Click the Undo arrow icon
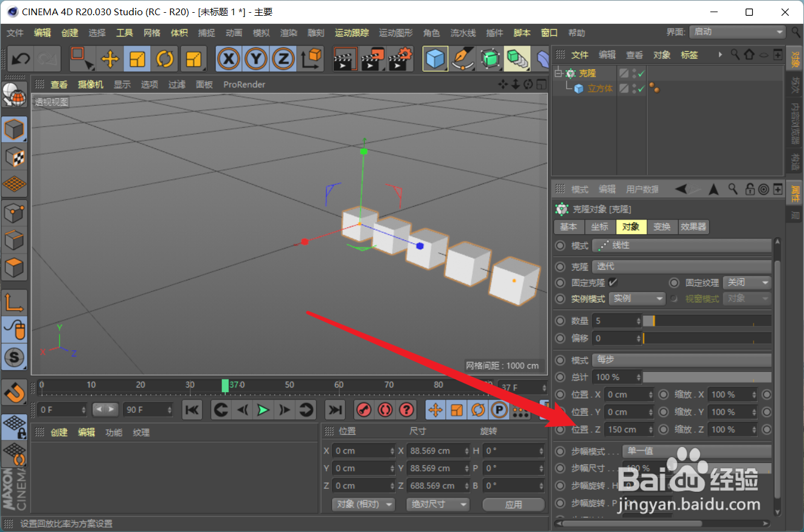804x532 pixels. (21, 59)
